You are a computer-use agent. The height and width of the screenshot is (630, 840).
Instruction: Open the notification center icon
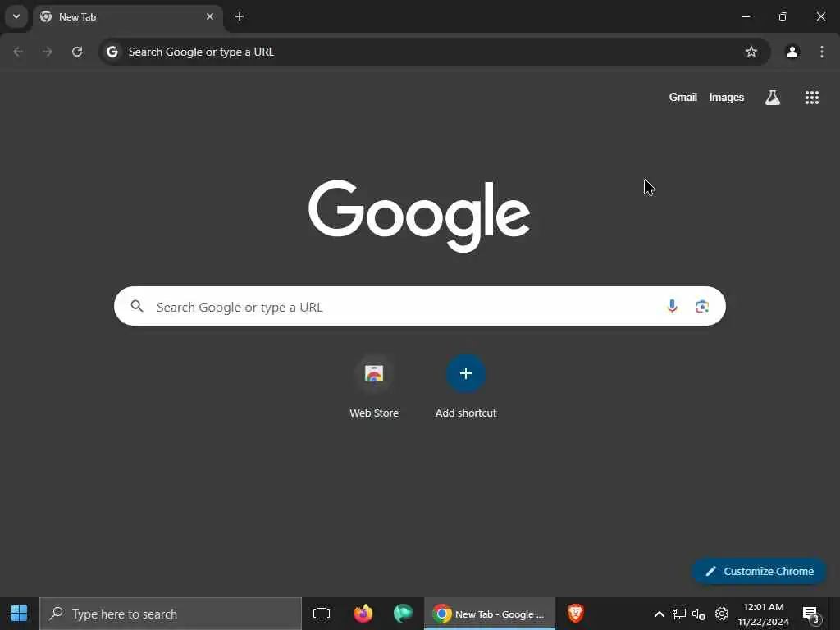point(810,614)
